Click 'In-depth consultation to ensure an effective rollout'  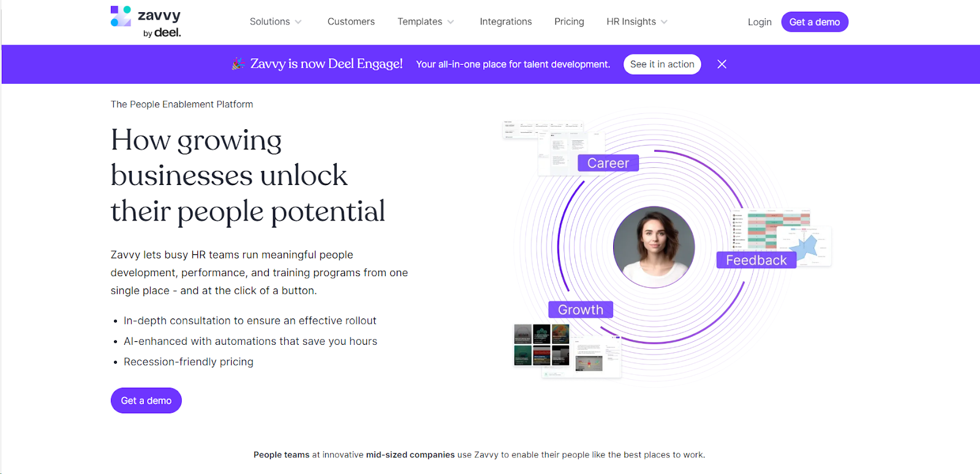click(x=250, y=320)
